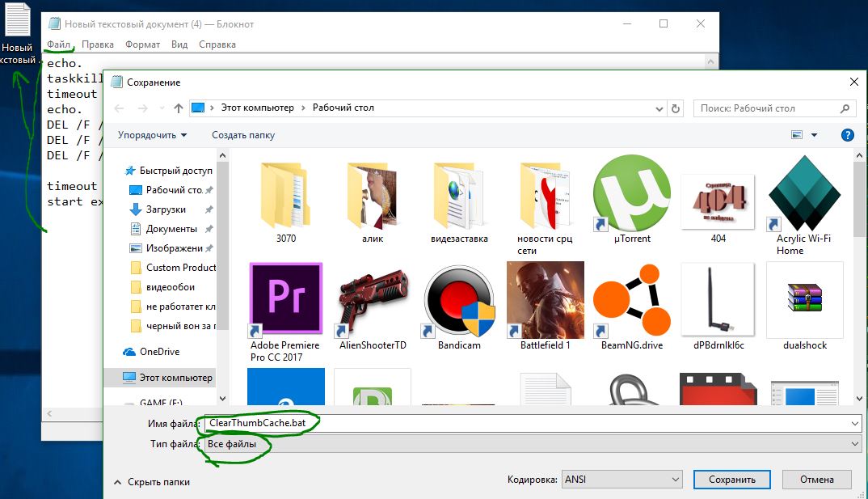Screen dimensions: 868x499
Task: Click the navigation pane scroll up arrow
Action: point(222,155)
